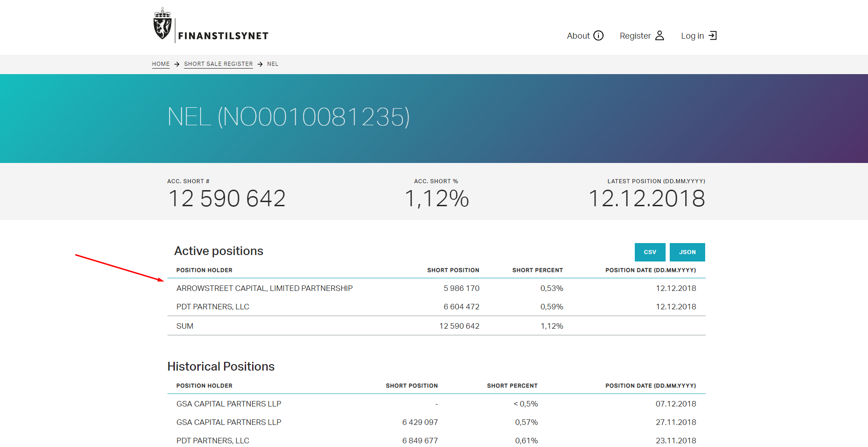This screenshot has width=868, height=447.
Task: Select PDT PARTNERS, LLC in Active positions
Action: (437, 307)
